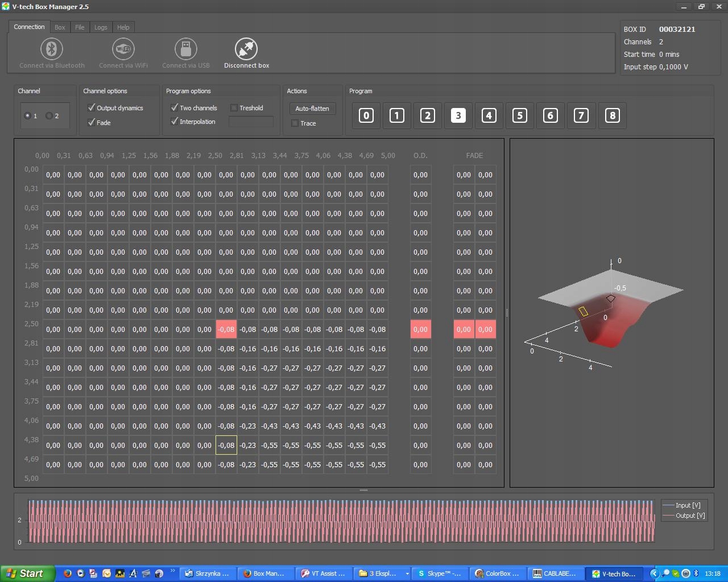Expand hidden quick launch icons chevron
The image size is (728, 582).
[172, 571]
